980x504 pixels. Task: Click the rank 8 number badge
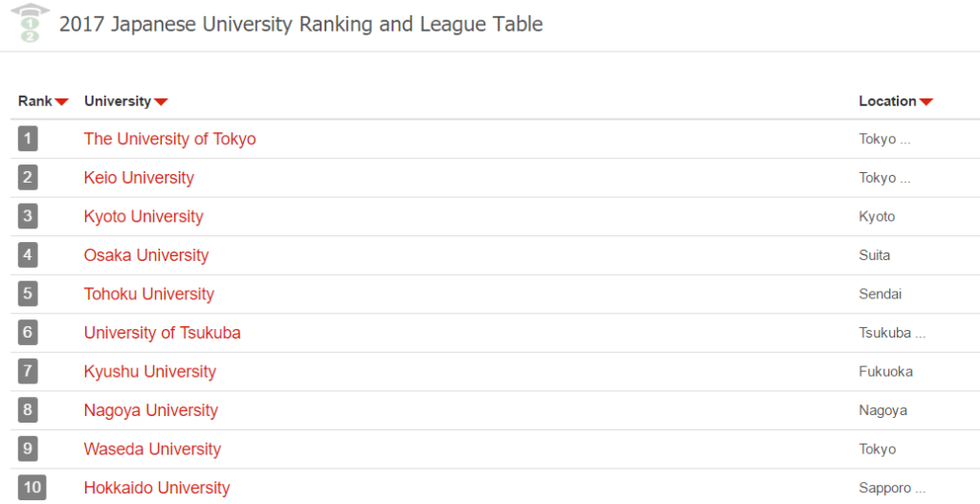(28, 409)
